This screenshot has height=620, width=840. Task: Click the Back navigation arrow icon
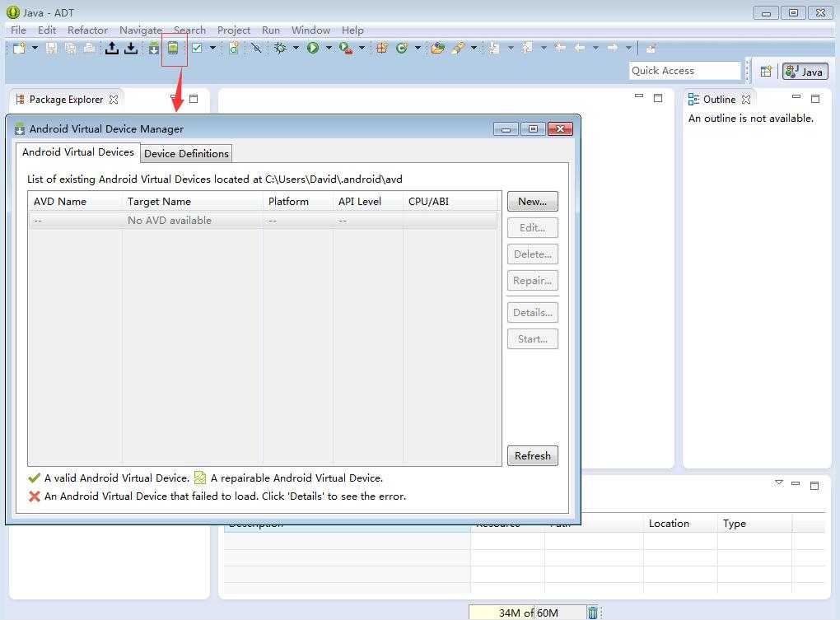click(x=580, y=49)
